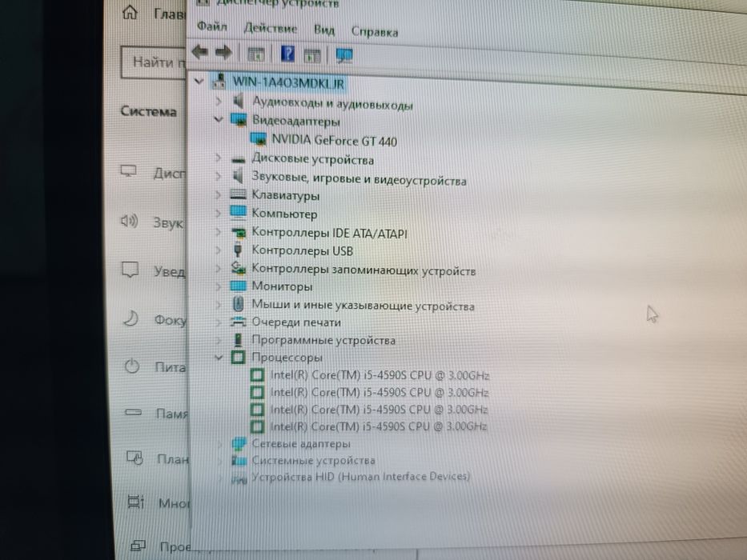This screenshot has height=560, width=747.
Task: Click the projecting icon beside Проецирование
Action: pyautogui.click(x=139, y=546)
